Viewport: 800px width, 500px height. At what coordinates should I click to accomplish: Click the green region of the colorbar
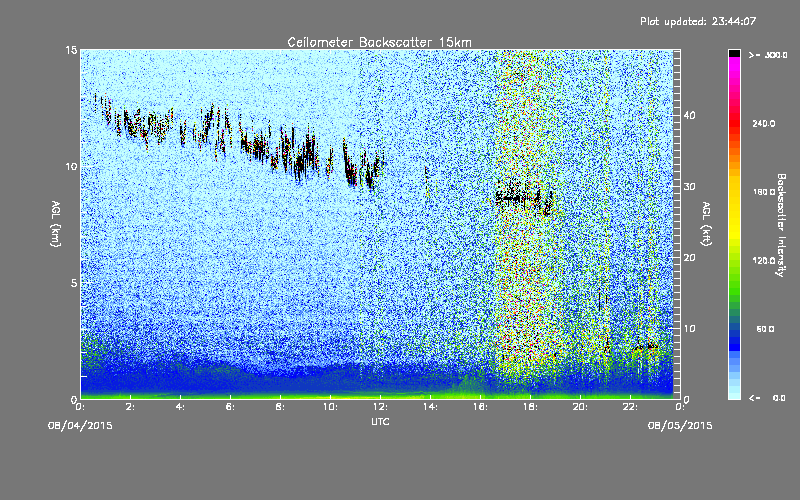coord(734,281)
